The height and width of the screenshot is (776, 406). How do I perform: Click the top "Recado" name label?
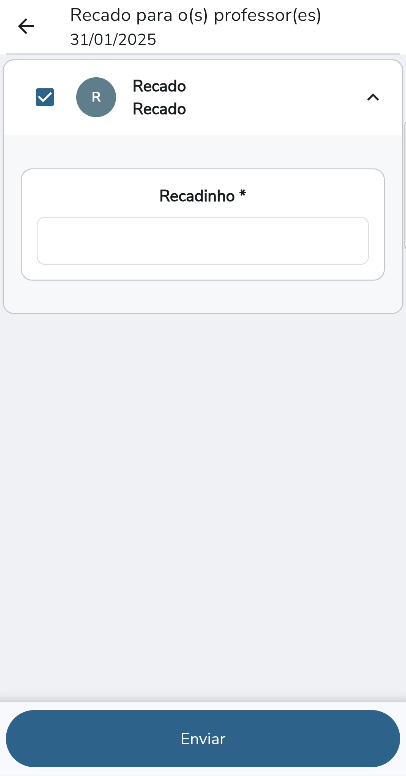pyautogui.click(x=159, y=86)
